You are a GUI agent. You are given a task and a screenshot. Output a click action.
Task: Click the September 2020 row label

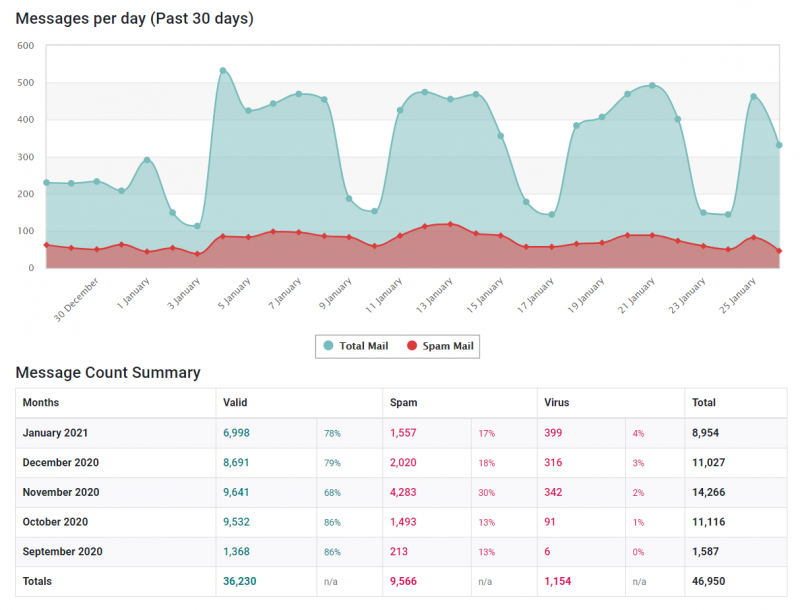click(64, 551)
